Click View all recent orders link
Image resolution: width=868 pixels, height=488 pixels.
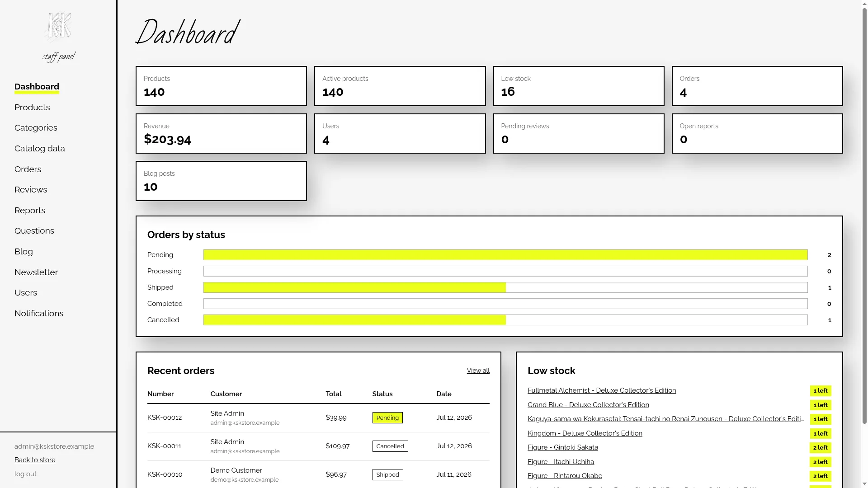tap(478, 371)
